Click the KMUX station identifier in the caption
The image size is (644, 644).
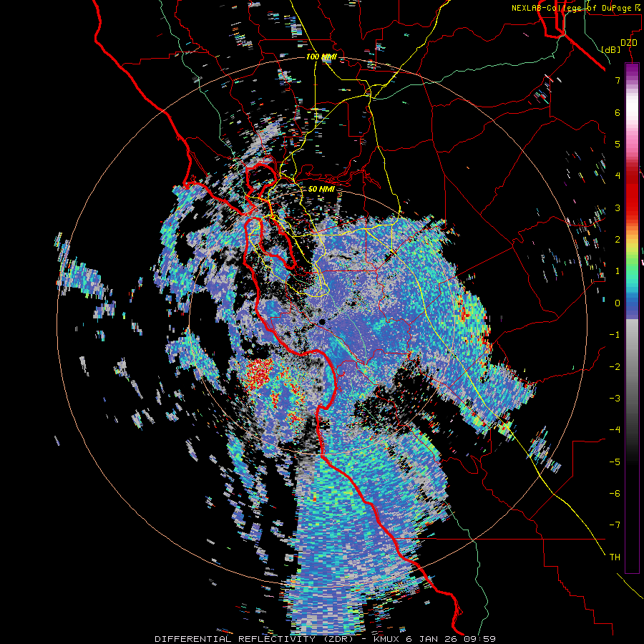pos(387,639)
